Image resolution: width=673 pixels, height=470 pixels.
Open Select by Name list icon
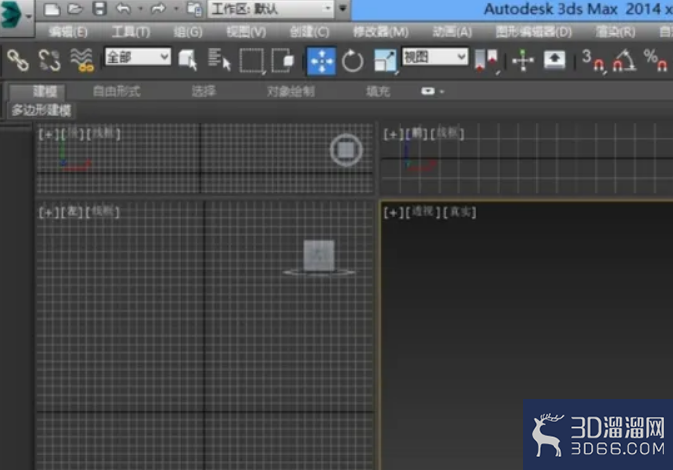point(219,60)
